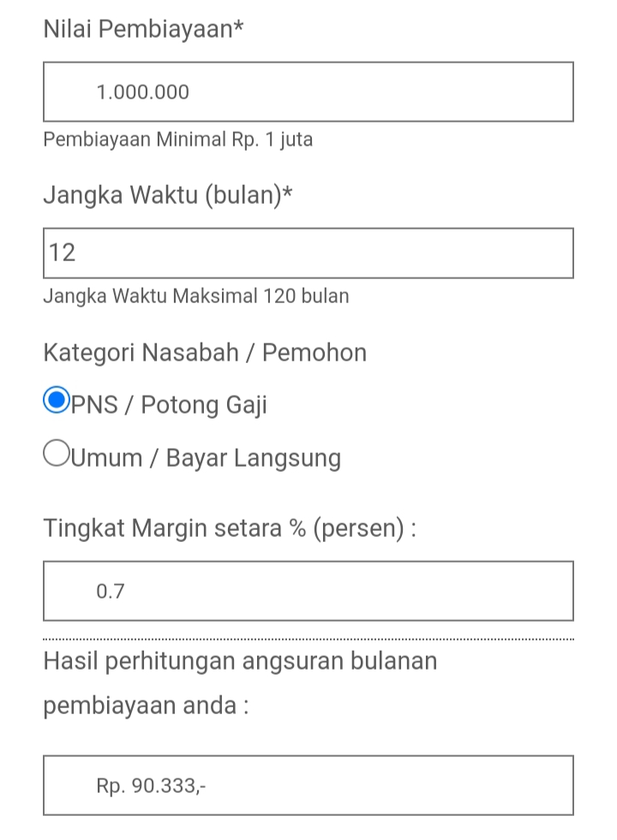The height and width of the screenshot is (840, 617).
Task: Click the "Pembiayaan Minimal Rp. 1 juta" hint
Action: point(177,139)
